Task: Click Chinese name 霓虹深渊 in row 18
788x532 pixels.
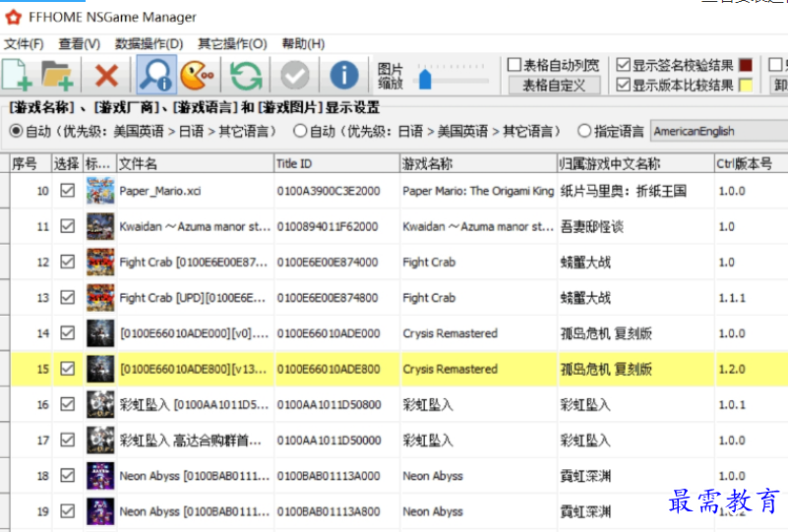Action: (585, 476)
